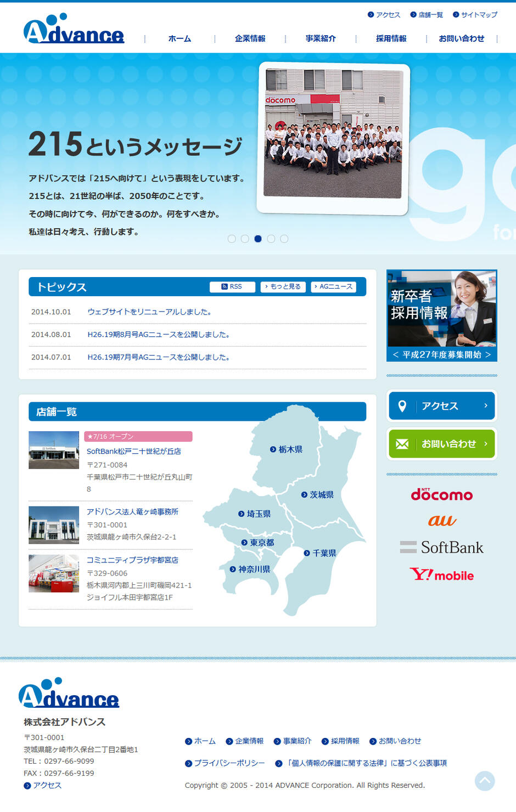Open the blue アクセス sidebar button
This screenshot has width=516, height=812.
click(x=441, y=406)
